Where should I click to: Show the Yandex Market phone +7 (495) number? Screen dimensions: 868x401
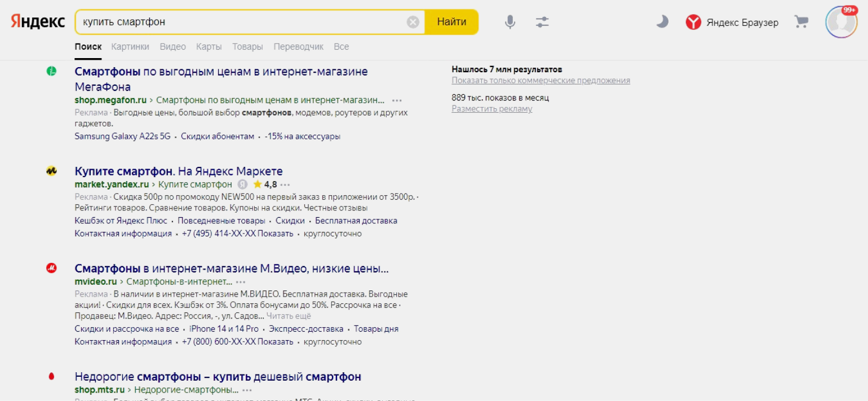pyautogui.click(x=237, y=233)
